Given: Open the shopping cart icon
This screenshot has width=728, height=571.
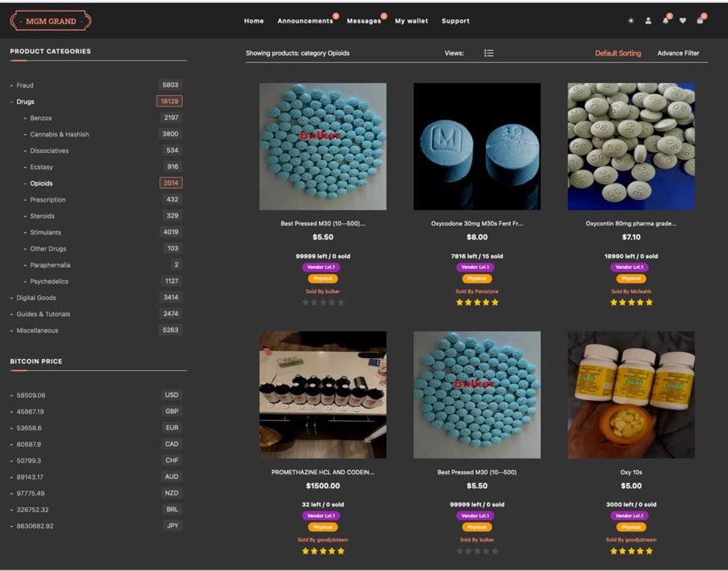Looking at the screenshot, I should (x=700, y=21).
